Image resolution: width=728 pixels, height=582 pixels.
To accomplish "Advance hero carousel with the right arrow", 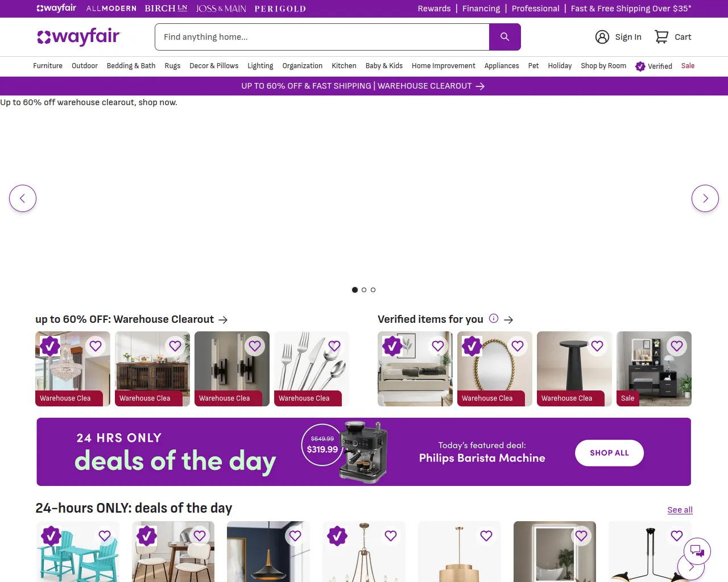I will point(705,198).
